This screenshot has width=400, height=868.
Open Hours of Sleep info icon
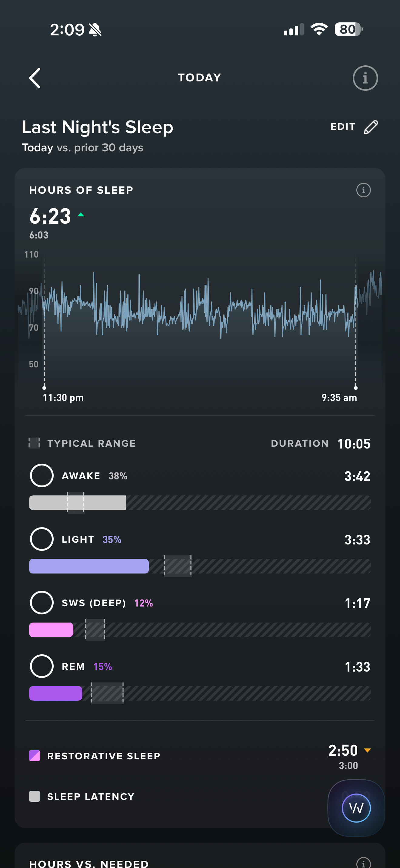(363, 190)
